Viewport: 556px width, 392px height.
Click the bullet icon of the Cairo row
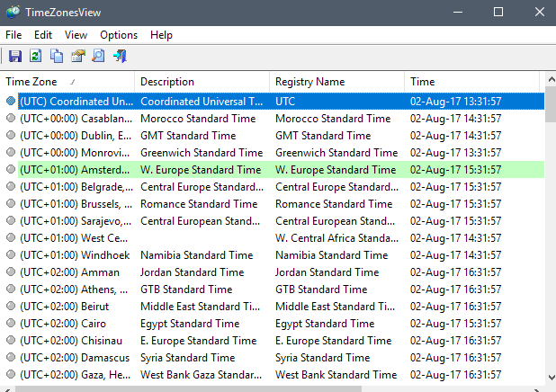11,323
